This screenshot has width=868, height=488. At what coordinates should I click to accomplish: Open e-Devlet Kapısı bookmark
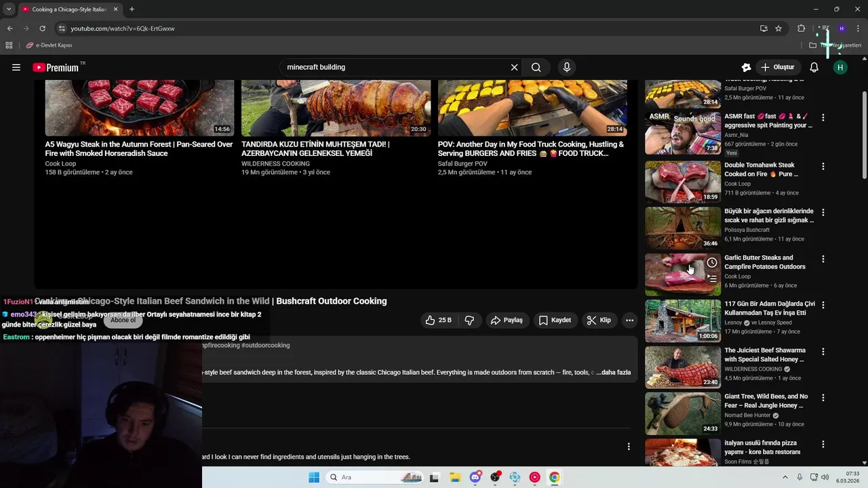coord(49,45)
